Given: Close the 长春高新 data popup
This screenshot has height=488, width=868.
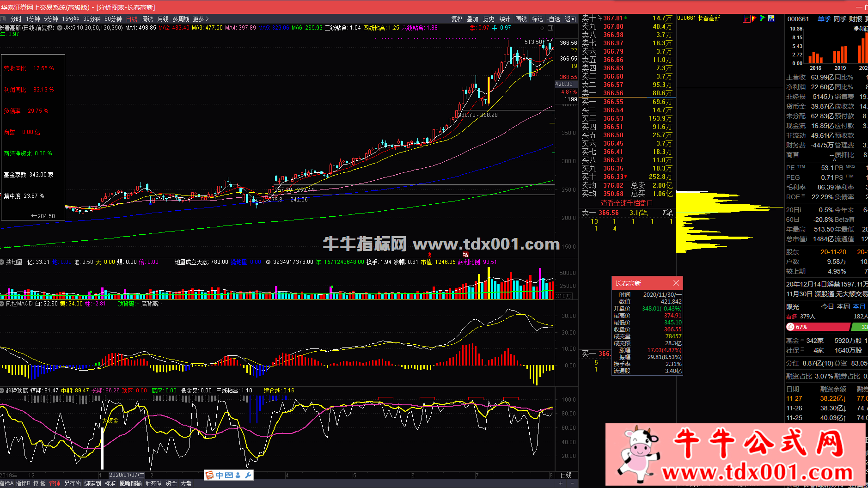Looking at the screenshot, I should 676,283.
